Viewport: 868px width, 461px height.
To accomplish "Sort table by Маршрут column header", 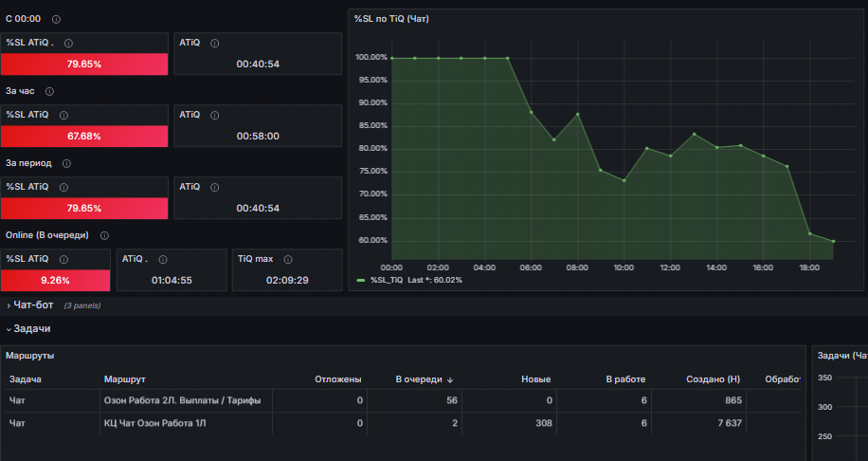I will [x=124, y=379].
